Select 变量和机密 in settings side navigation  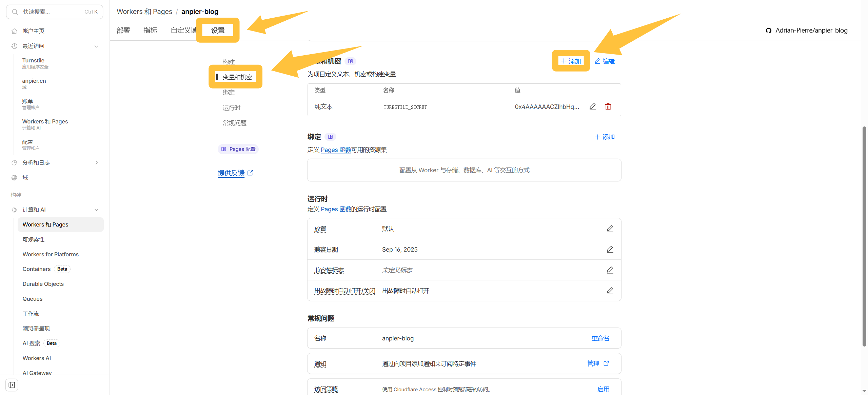[x=237, y=77]
